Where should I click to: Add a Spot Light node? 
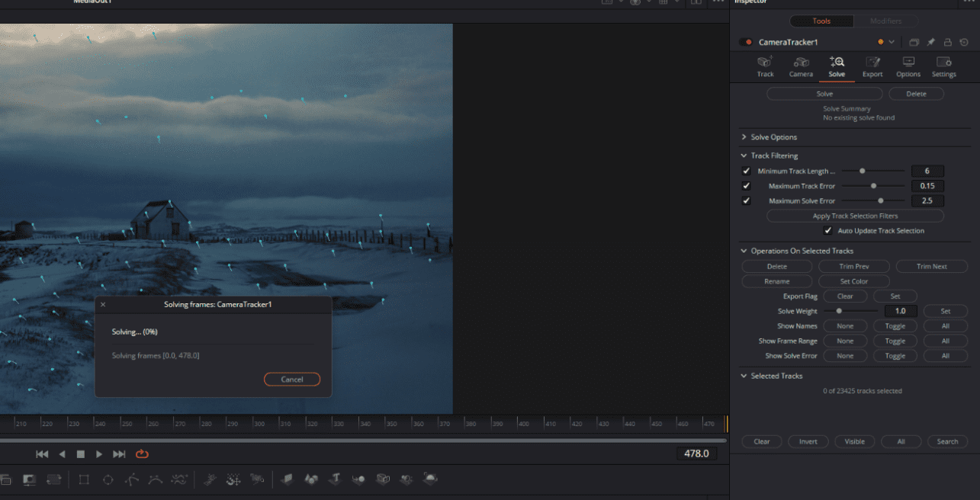tap(406, 479)
